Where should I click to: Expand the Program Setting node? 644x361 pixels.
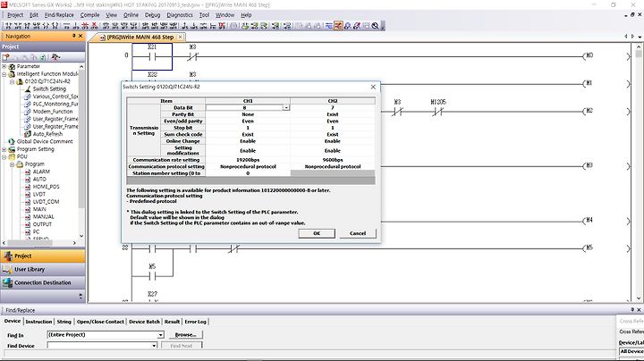4,149
